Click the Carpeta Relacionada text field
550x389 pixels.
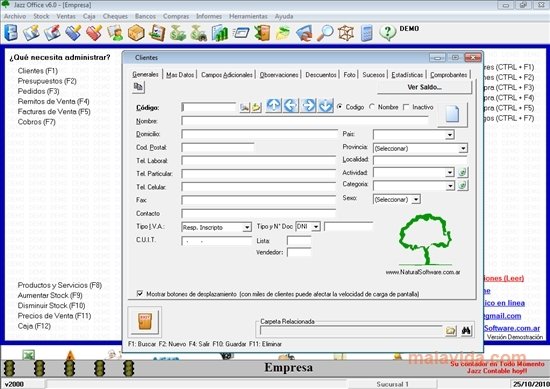(x=351, y=330)
